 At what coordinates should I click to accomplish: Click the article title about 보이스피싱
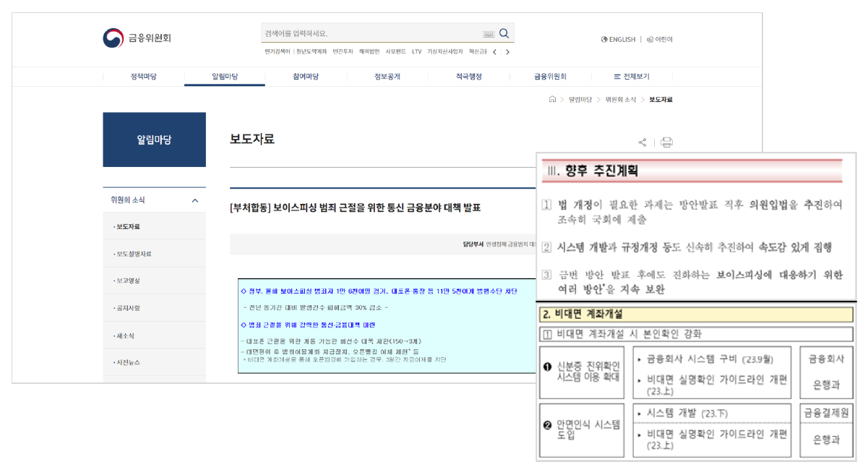coord(355,208)
